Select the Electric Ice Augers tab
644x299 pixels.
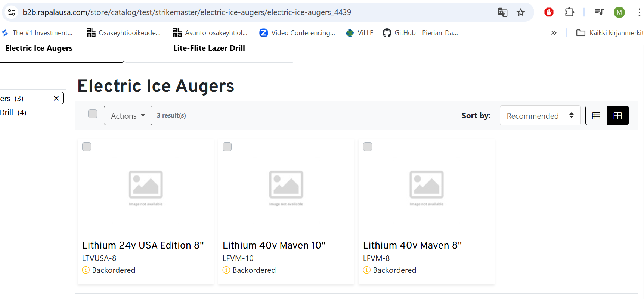click(39, 49)
